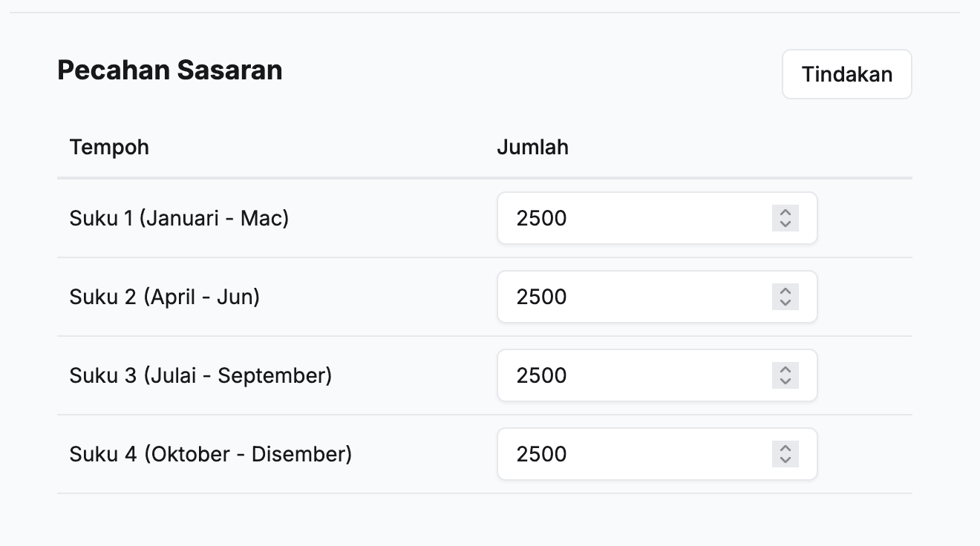Click the Pecahan Sasaran heading
This screenshot has width=980, height=546.
pos(170,70)
